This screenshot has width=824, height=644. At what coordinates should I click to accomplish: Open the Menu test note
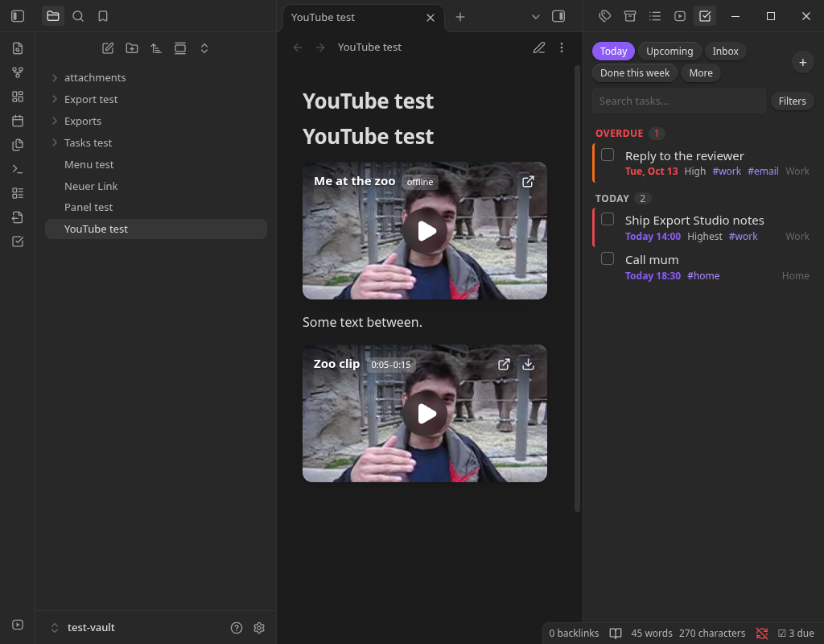click(x=156, y=164)
